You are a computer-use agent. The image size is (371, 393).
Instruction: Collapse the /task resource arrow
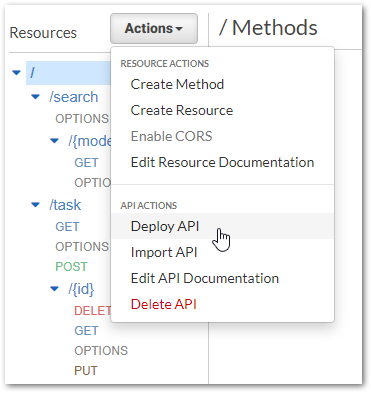pyautogui.click(x=35, y=205)
